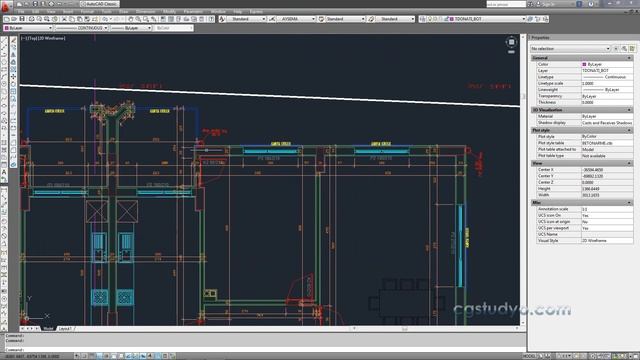
Task: Open the Layer Properties Manager icon
Action: (422, 19)
